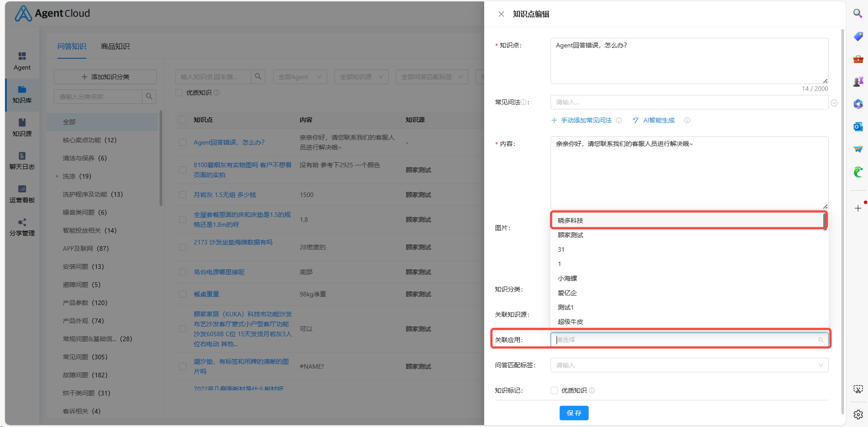Click the info icon next to 手动添加常见问法
Screen dimensions: 868x427
click(619, 120)
